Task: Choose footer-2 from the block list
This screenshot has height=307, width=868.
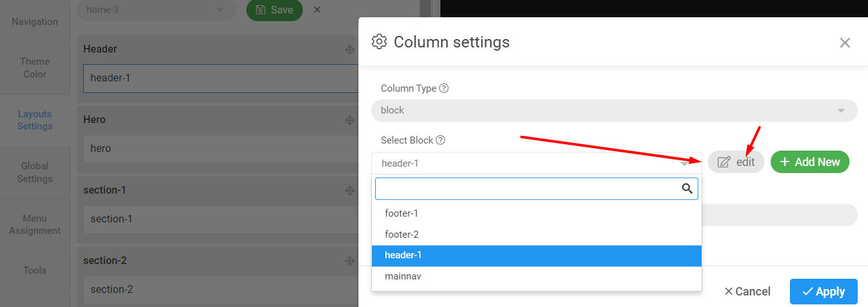Action: 401,235
